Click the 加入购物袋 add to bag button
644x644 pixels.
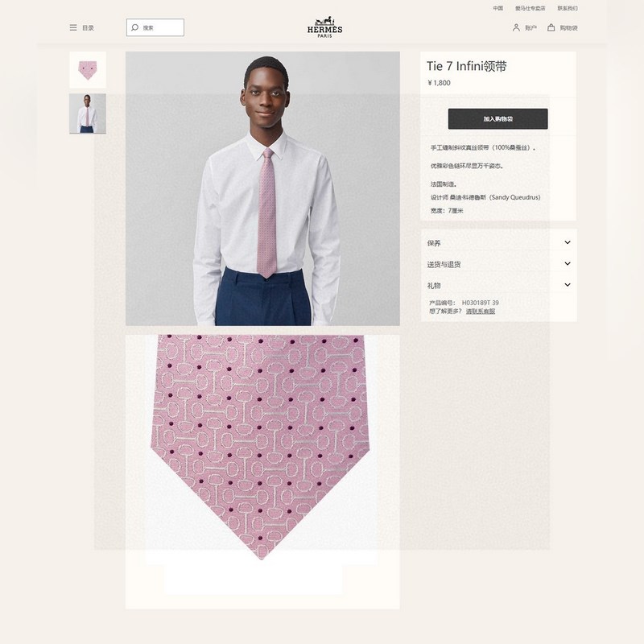[497, 118]
